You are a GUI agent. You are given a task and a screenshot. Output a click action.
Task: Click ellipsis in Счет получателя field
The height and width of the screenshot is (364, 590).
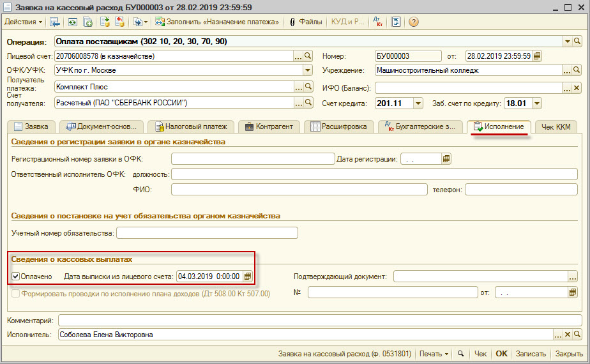[298, 103]
